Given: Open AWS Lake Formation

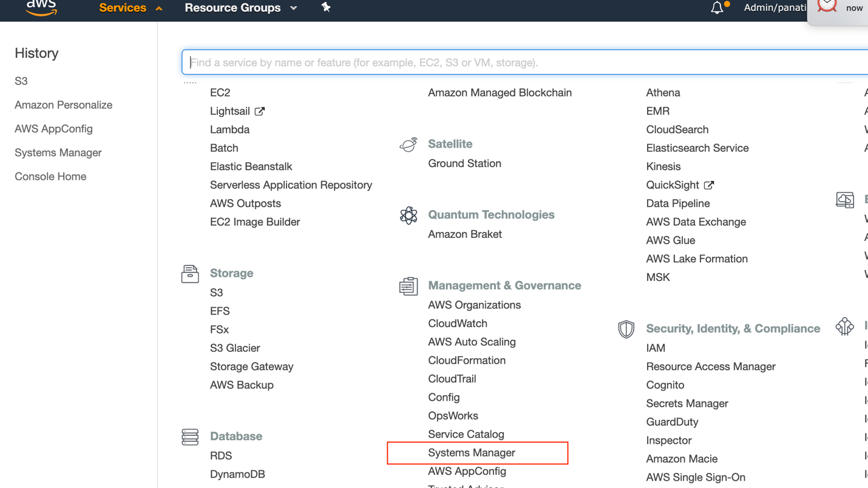Looking at the screenshot, I should (x=697, y=259).
